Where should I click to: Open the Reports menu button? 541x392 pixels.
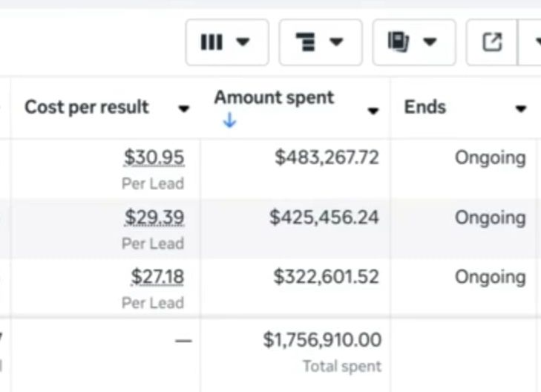[413, 42]
